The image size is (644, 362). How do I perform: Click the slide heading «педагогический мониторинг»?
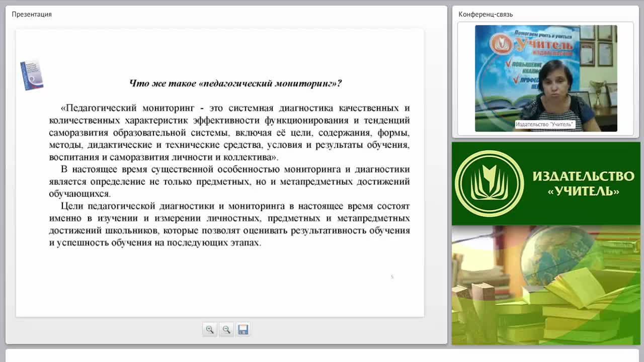(235, 83)
